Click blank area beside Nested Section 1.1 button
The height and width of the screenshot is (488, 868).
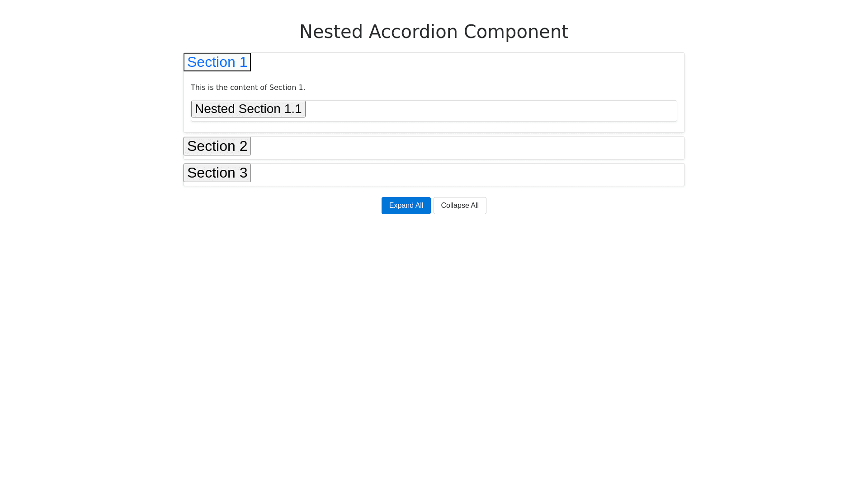pos(488,110)
